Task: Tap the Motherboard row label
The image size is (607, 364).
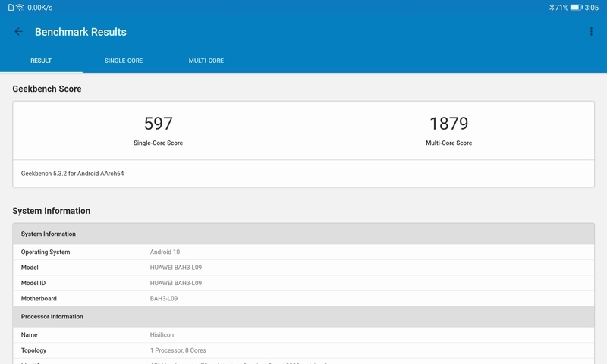Action: (x=39, y=299)
